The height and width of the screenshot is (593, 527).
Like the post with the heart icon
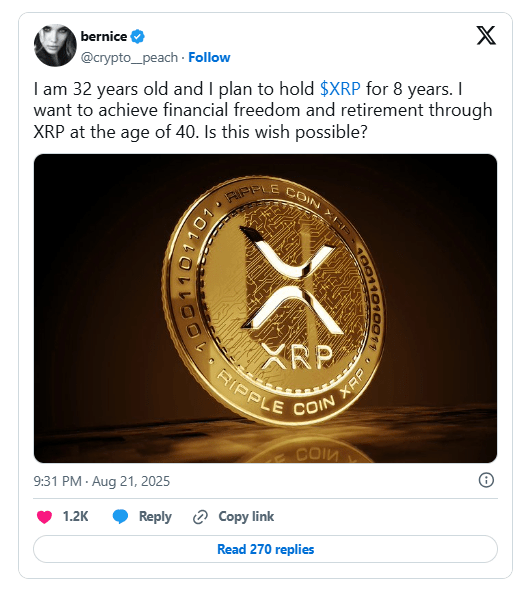(x=44, y=517)
